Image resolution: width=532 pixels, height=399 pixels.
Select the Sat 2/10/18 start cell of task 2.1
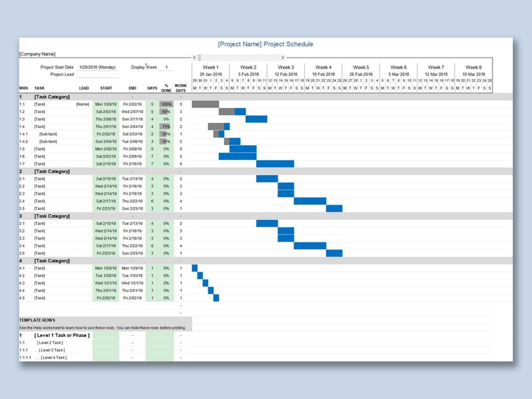click(106, 178)
